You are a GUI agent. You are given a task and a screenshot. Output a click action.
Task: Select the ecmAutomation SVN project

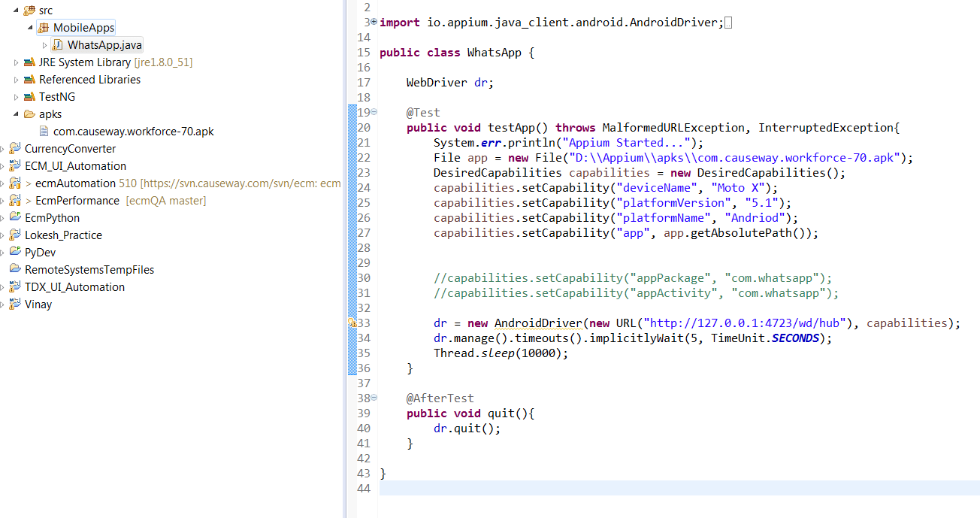[x=75, y=183]
